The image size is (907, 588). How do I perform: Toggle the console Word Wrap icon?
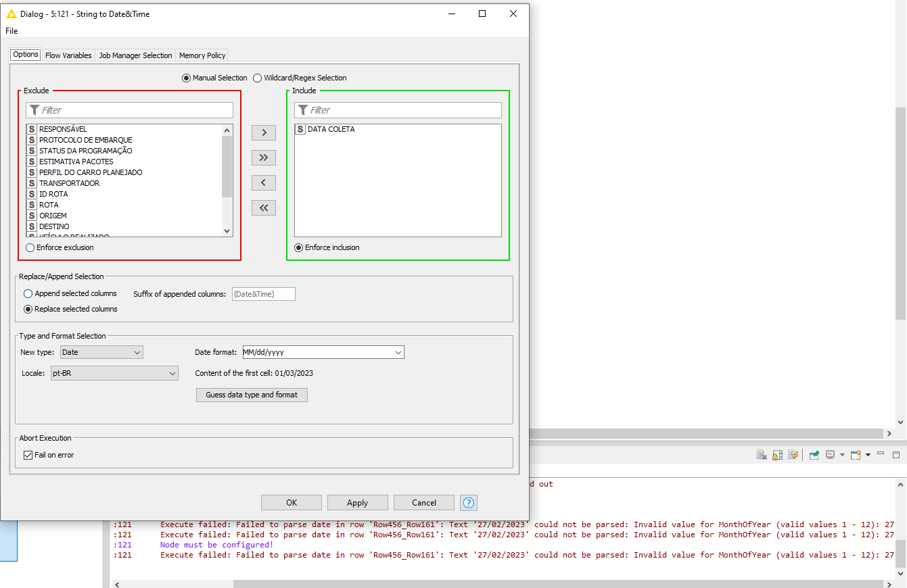pos(793,455)
